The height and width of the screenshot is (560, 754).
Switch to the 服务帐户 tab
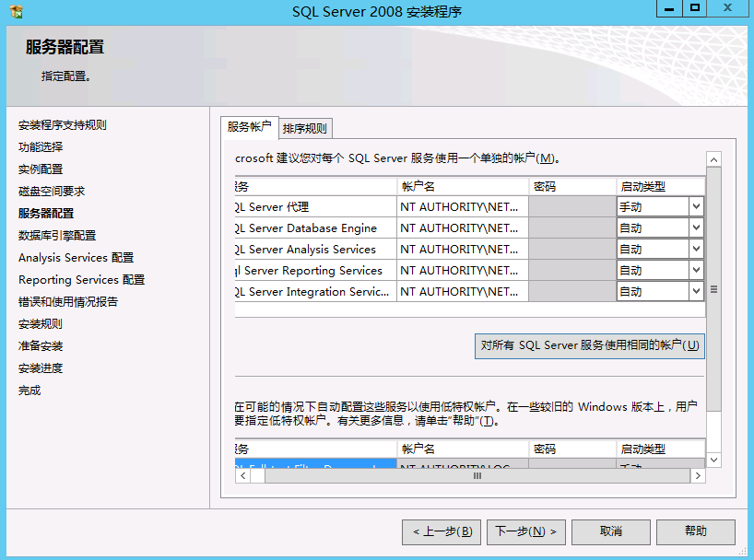pyautogui.click(x=249, y=127)
